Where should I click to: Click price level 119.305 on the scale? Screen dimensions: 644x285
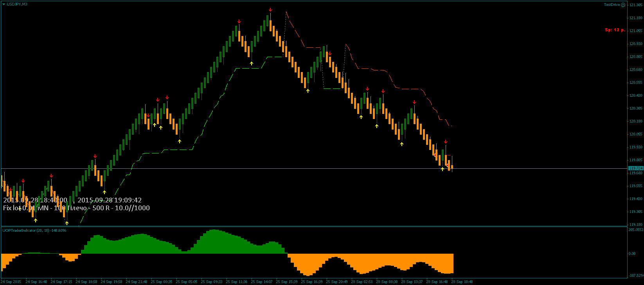(x=635, y=212)
